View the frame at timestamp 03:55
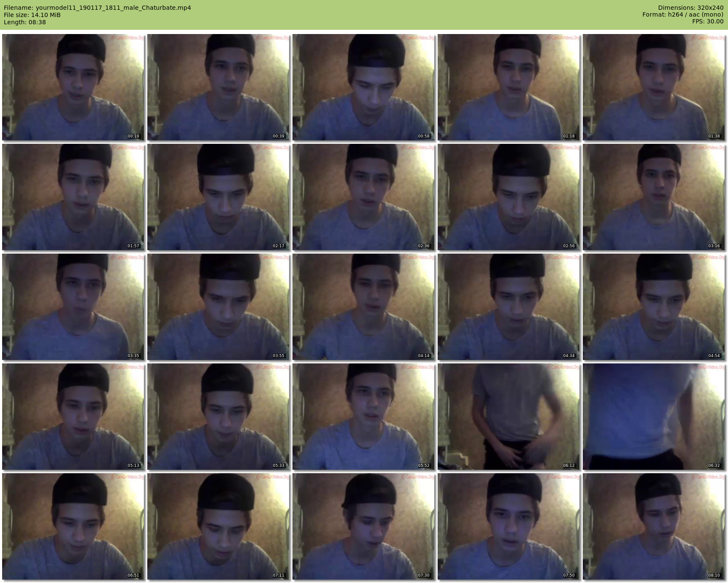Image resolution: width=728 pixels, height=583 pixels. point(218,307)
